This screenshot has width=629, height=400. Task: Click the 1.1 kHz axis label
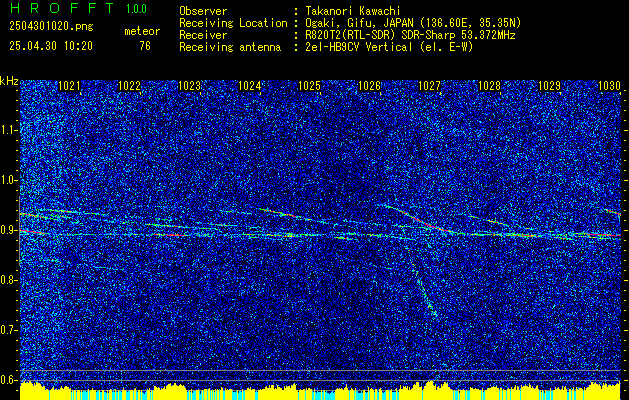(x=8, y=130)
